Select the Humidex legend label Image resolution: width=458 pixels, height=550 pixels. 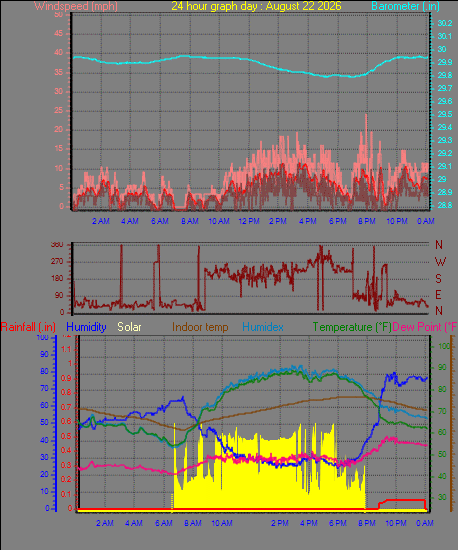click(x=263, y=327)
